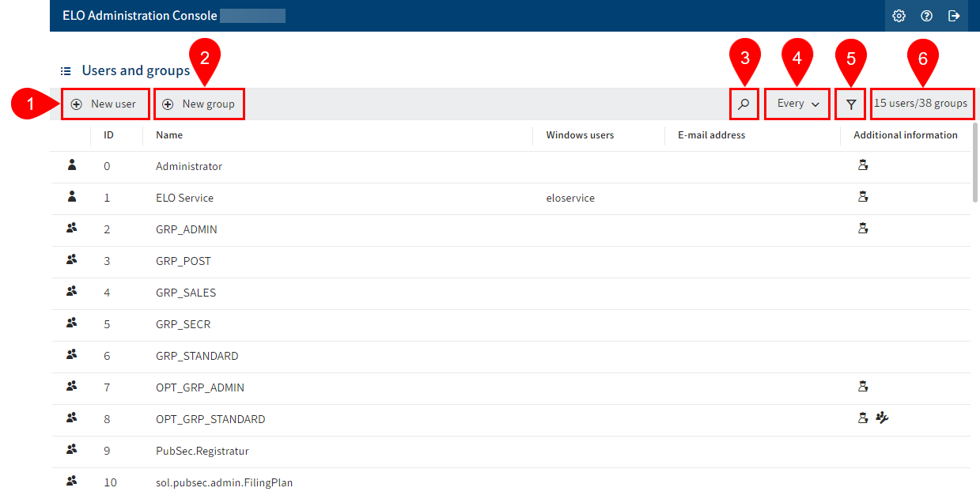
Task: Click the additional-information icon for GRP_ADMIN
Action: pos(863,228)
